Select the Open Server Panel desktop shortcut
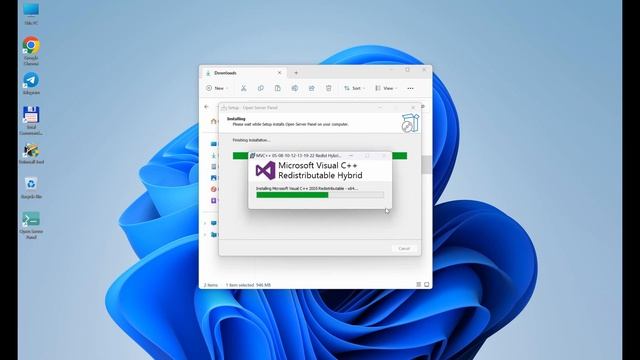Screen dimensions: 640x360 (31, 225)
